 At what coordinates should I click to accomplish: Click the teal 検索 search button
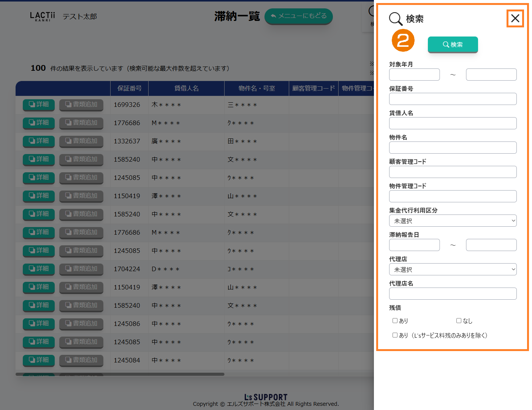453,44
